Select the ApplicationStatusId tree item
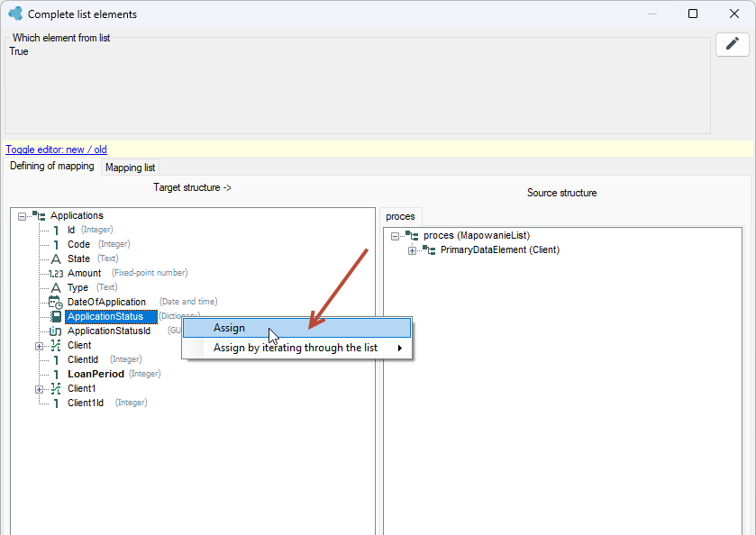756x535 pixels. click(109, 331)
